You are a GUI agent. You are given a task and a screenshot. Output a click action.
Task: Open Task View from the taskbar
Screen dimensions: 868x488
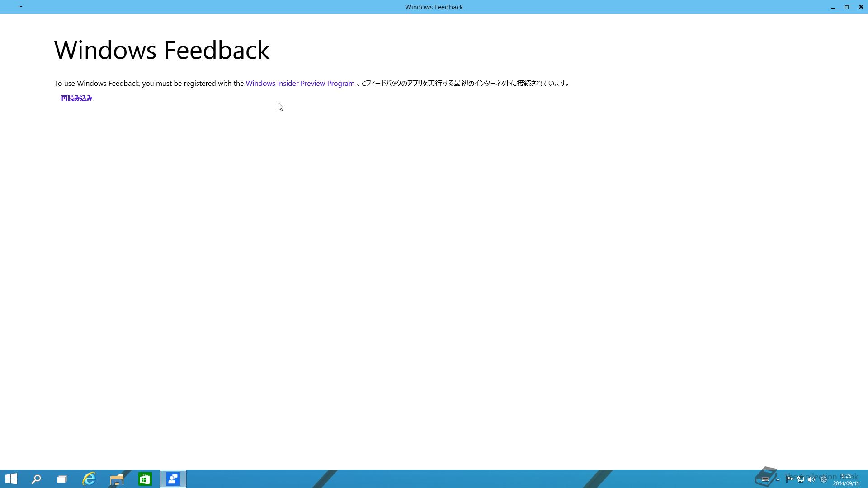62,479
